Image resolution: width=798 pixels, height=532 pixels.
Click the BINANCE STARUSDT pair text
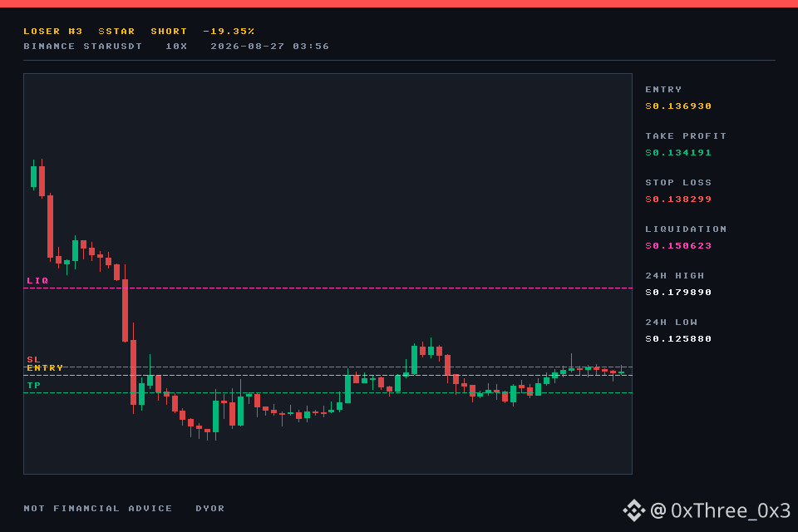pyautogui.click(x=83, y=47)
